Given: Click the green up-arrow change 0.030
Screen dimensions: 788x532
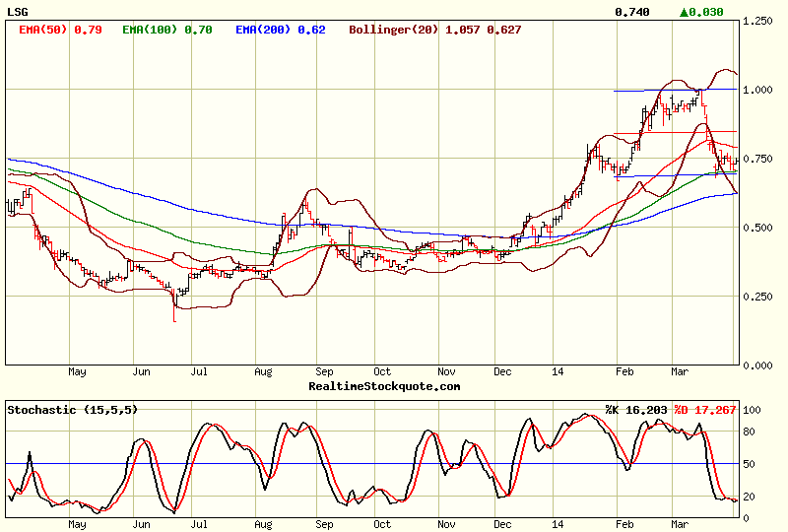Looking at the screenshot, I should click(701, 12).
